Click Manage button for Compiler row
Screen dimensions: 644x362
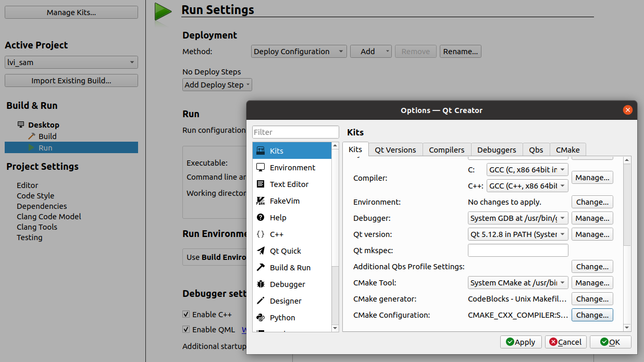(592, 178)
